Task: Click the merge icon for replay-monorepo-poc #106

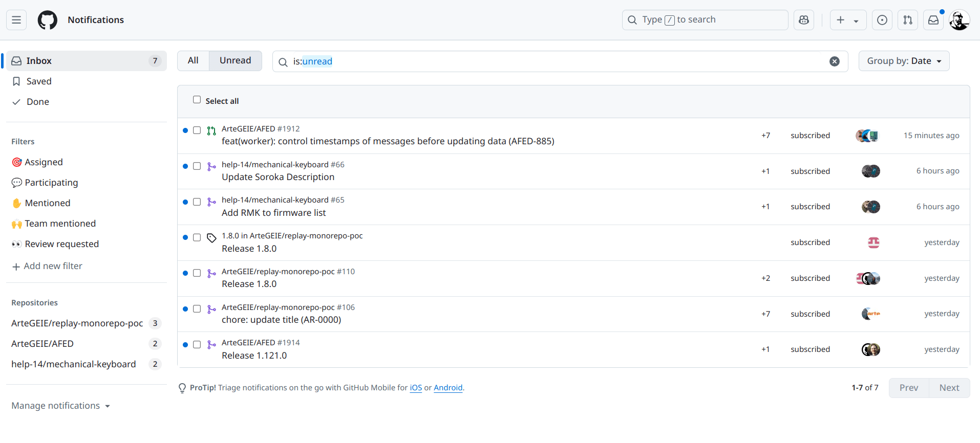Action: pos(211,309)
